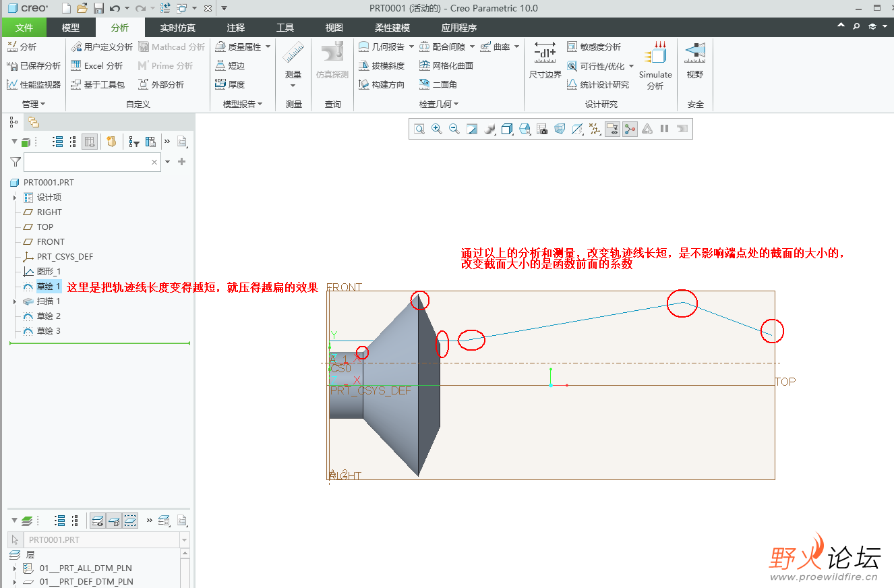
Task: Switch to the 柔性建模 ribbon tab
Action: click(x=392, y=28)
